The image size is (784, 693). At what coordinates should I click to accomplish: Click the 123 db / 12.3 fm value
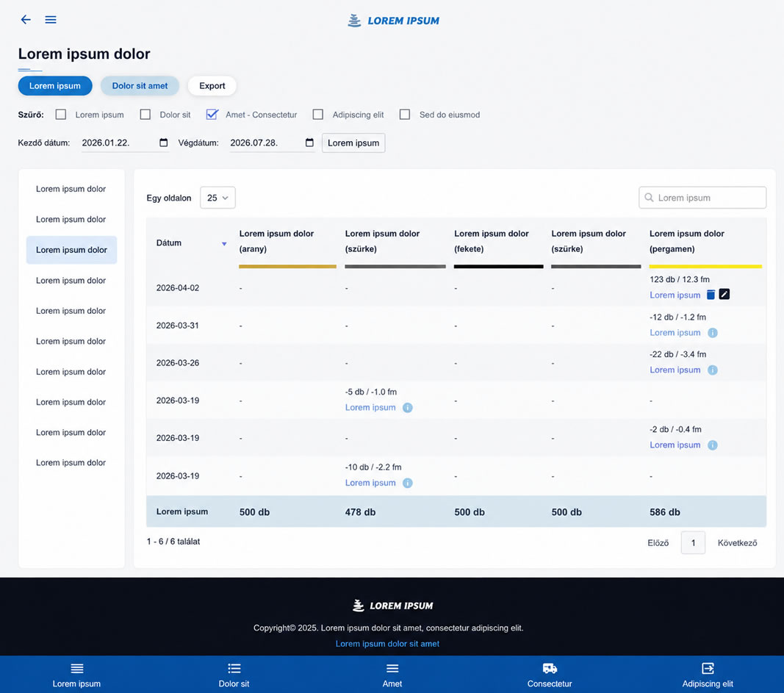coord(680,279)
